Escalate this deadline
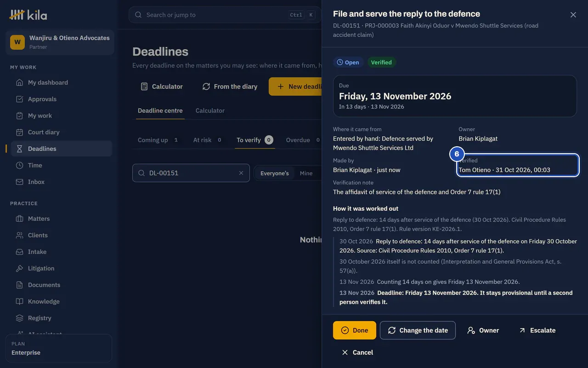This screenshot has width=588, height=368. (x=537, y=330)
